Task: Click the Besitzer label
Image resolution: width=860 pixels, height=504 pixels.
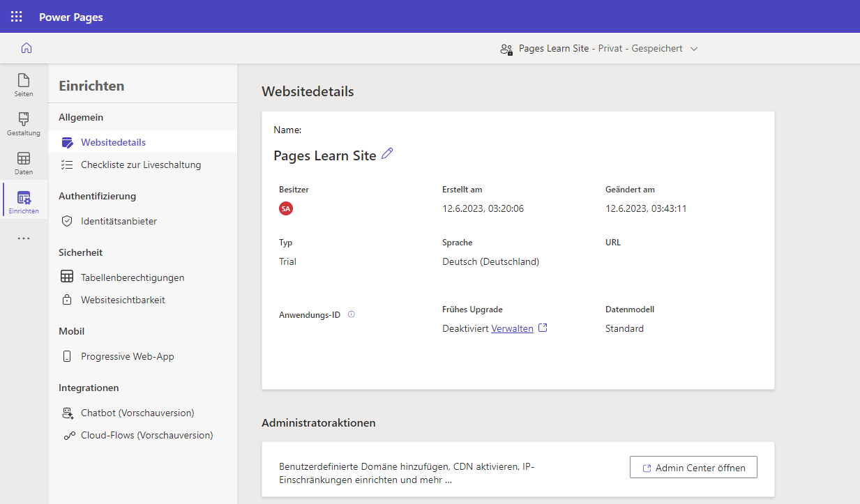Action: click(294, 190)
